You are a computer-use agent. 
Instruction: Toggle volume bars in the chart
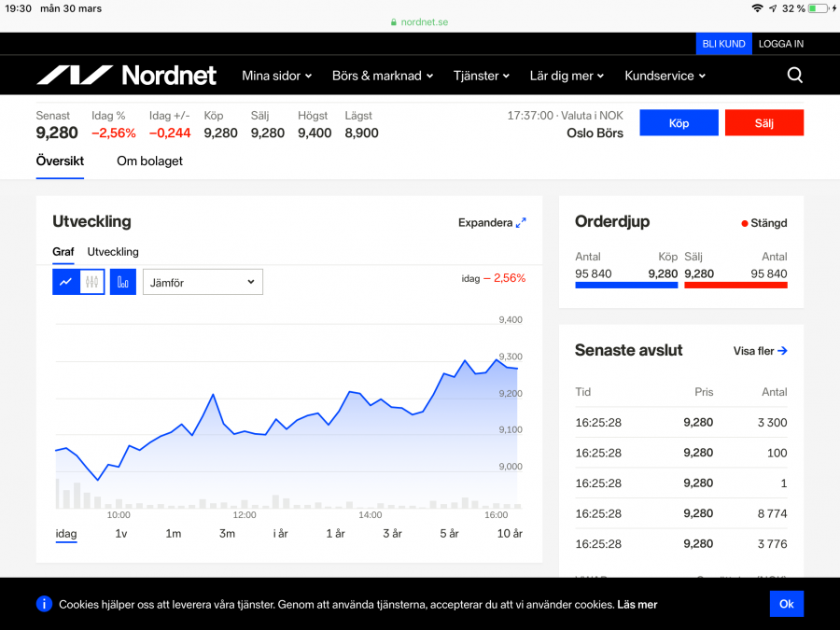123,282
